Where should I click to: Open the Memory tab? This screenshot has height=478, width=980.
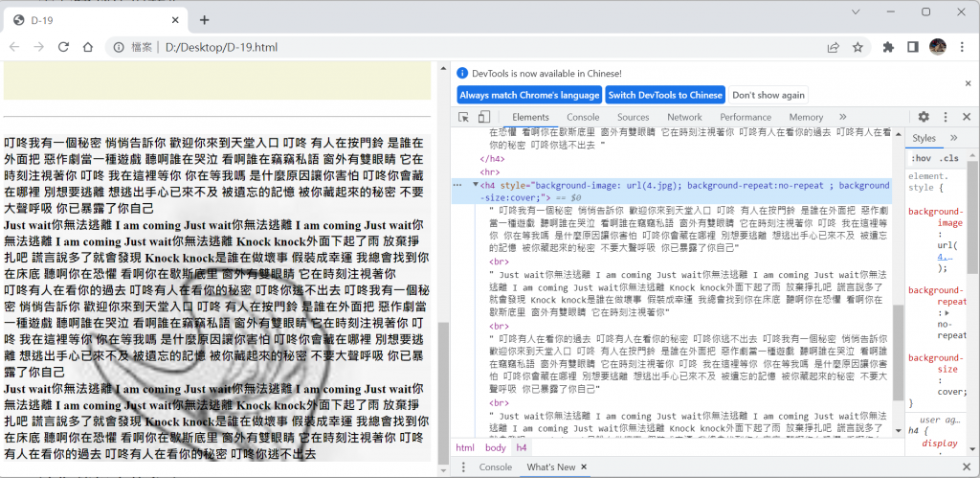[806, 117]
